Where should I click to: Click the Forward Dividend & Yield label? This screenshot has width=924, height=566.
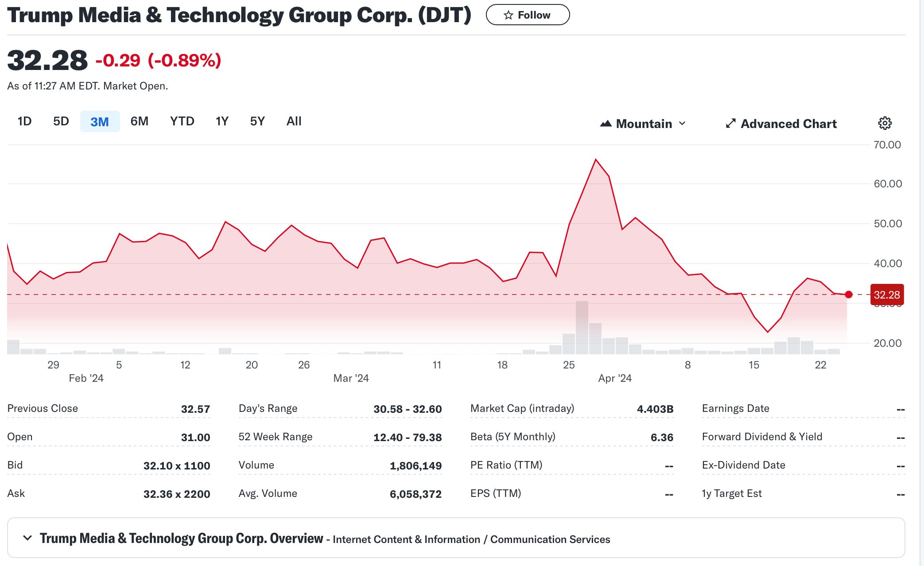point(762,437)
